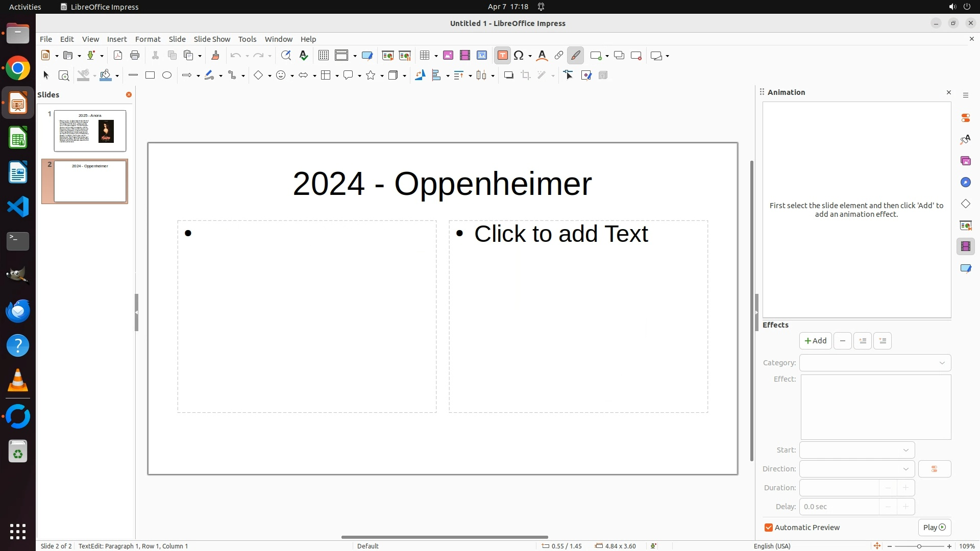Adjust the zoom slider in status bar

(919, 546)
